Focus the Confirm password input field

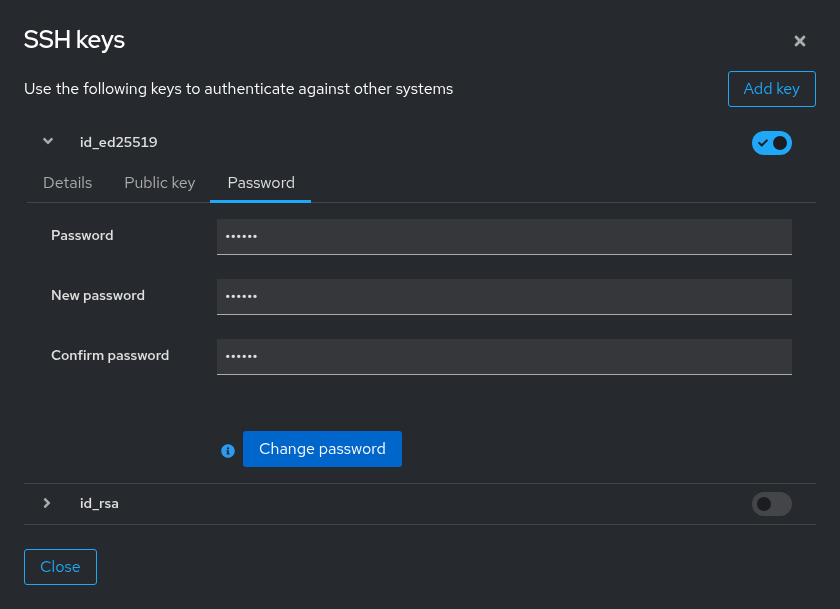[x=504, y=356]
